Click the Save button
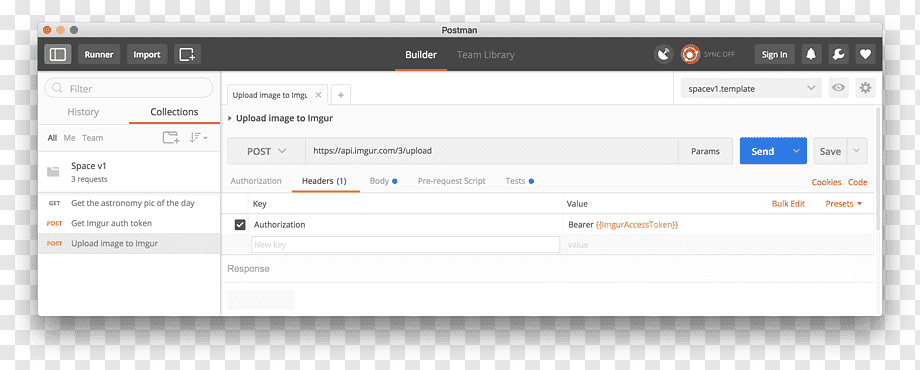 point(830,151)
